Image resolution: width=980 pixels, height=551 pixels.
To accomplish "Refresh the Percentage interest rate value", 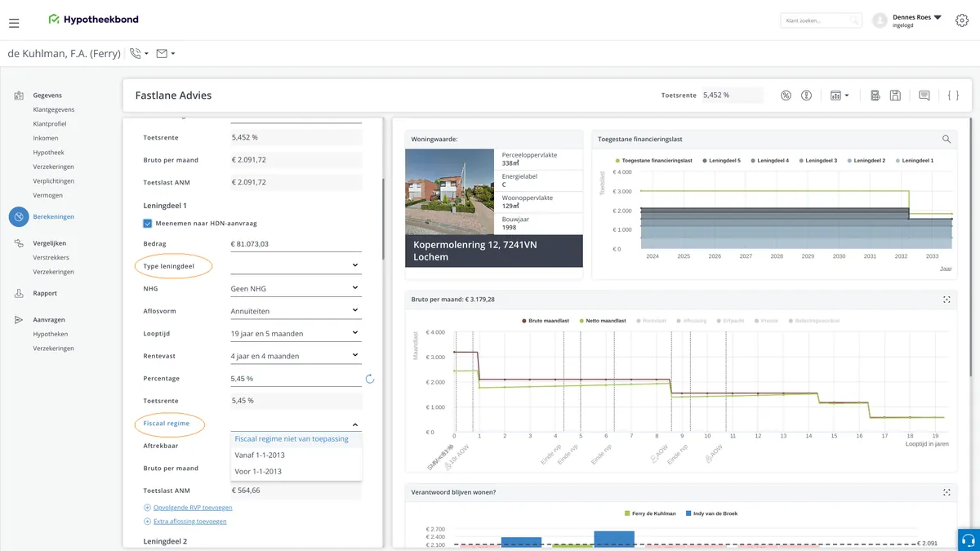I will tap(370, 379).
